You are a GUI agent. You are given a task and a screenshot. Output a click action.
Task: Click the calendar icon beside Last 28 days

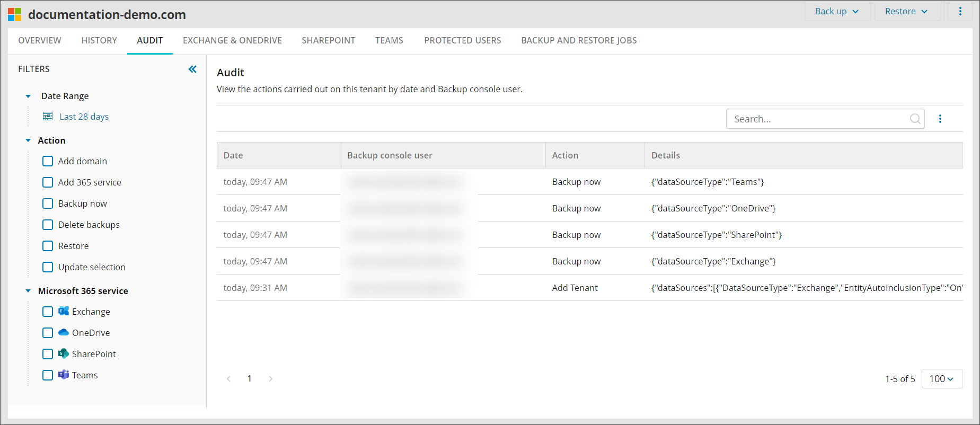[x=48, y=117]
